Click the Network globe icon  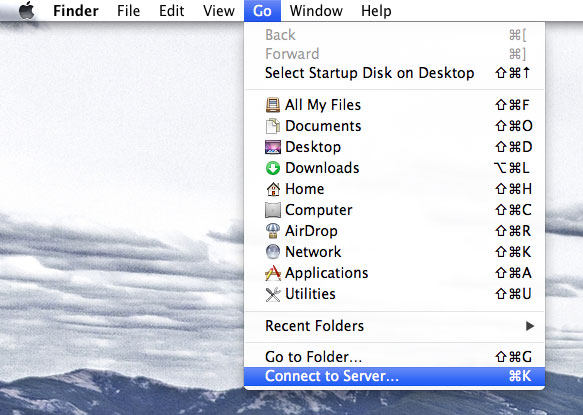click(x=273, y=252)
